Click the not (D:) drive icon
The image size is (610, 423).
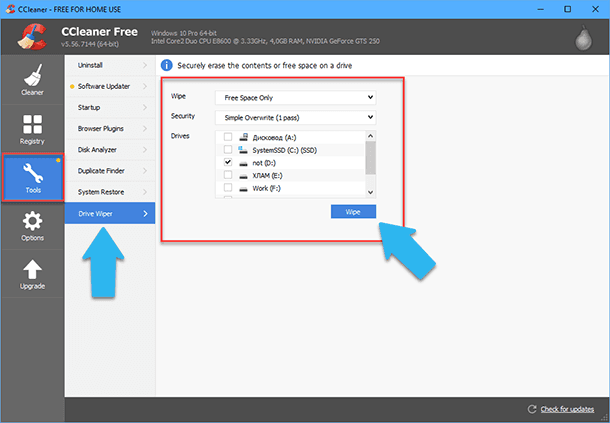(x=244, y=164)
